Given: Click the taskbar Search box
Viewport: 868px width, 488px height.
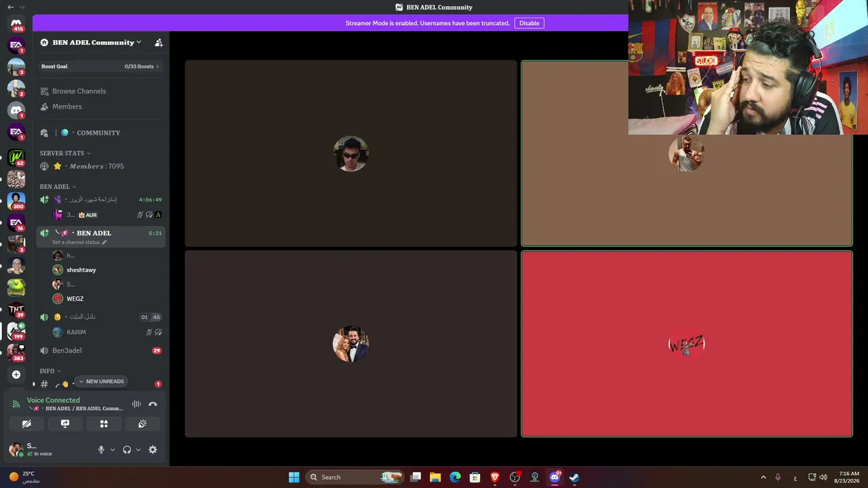Looking at the screenshot, I should pos(355,477).
